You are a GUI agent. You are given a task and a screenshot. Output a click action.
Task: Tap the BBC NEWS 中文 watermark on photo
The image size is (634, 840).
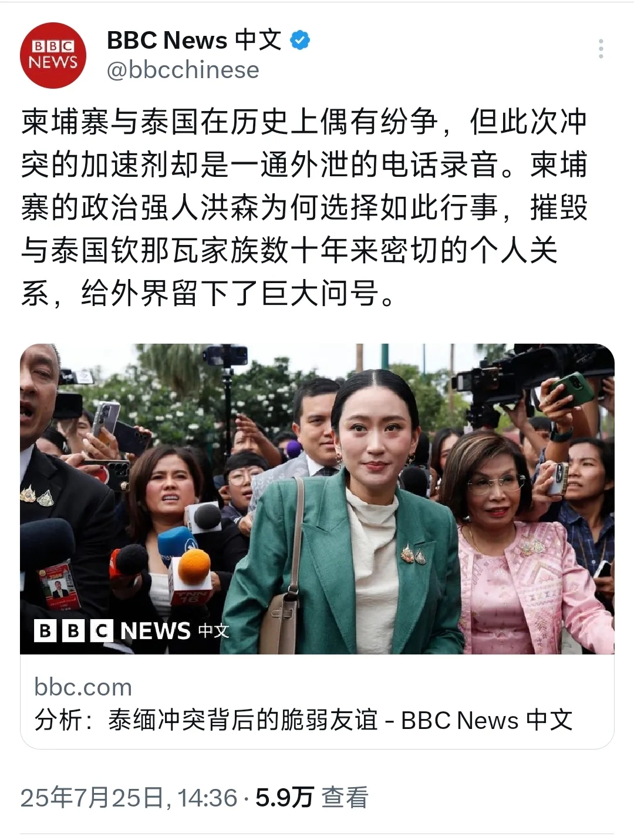(131, 631)
